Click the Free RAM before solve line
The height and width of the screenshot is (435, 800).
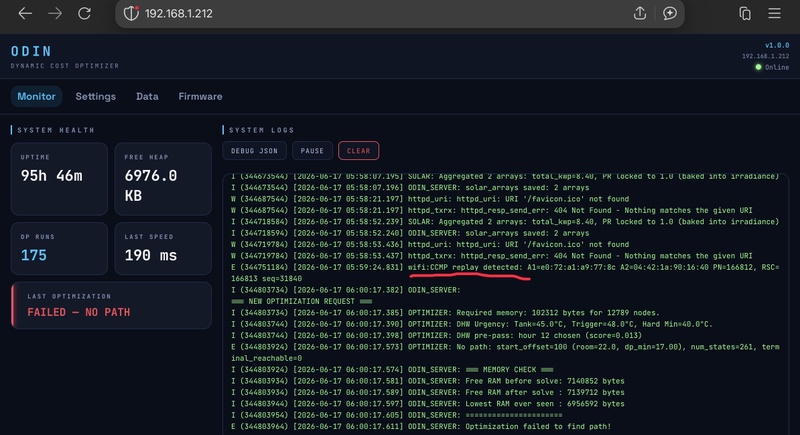point(428,381)
